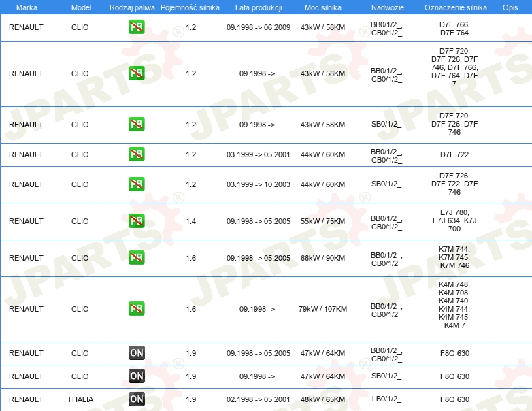Select body code LB0/1/2_
Viewport: 532px width, 411px height.
point(386,399)
